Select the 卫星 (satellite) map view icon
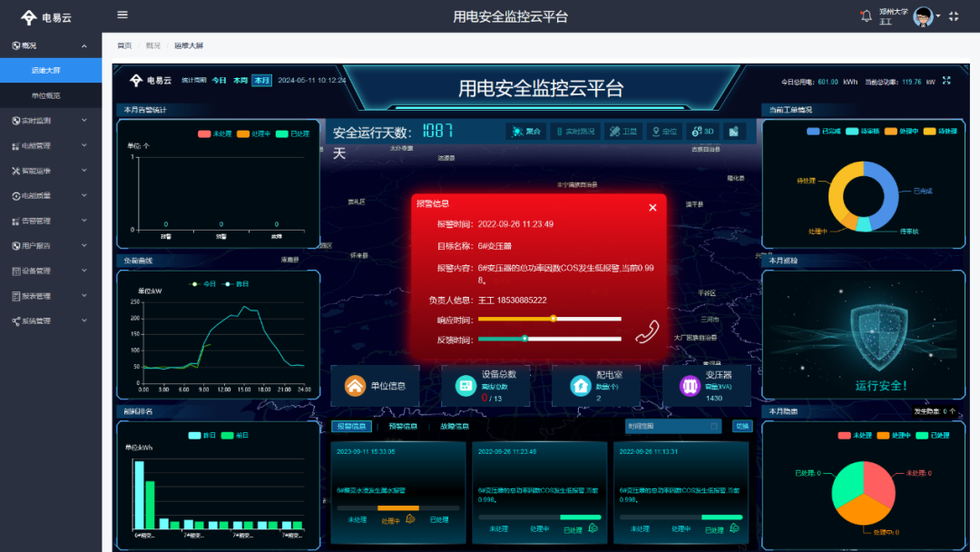Screen dimensions: 980x552 (x=624, y=132)
